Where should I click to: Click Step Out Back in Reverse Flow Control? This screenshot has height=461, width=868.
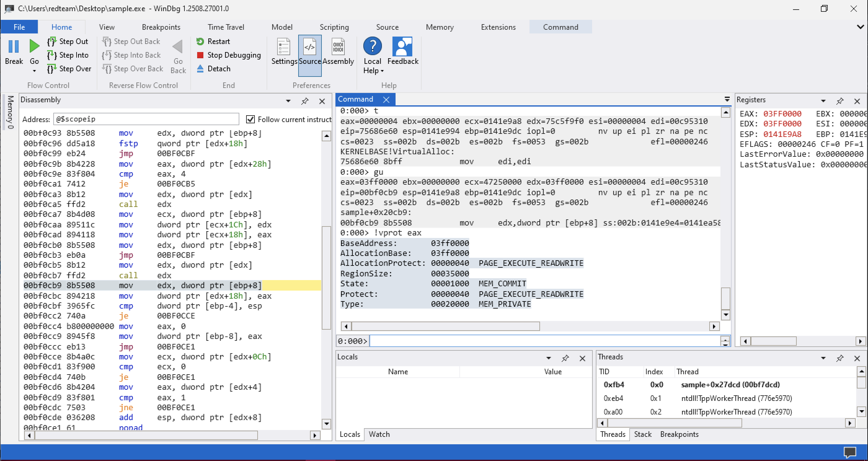(x=131, y=42)
